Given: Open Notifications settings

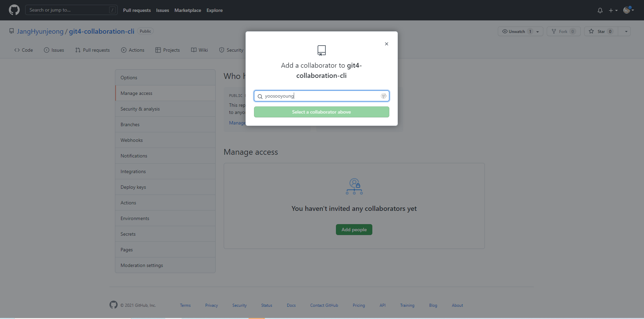Looking at the screenshot, I should coord(165,156).
